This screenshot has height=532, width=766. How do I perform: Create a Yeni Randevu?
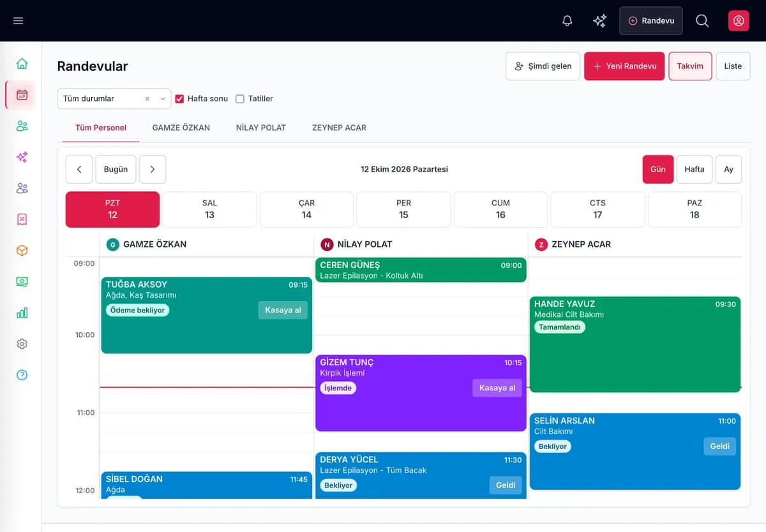624,66
